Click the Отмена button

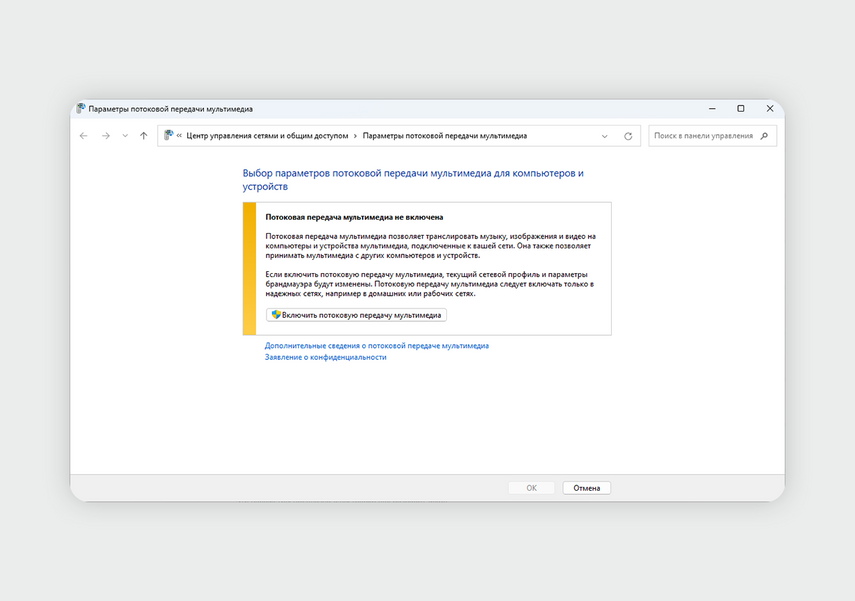coord(587,488)
